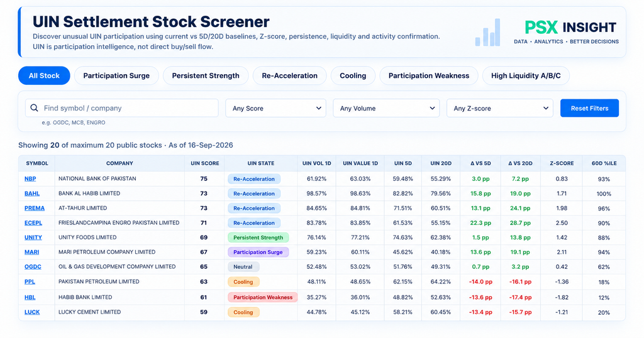Click the -17.4 pp delta for HBL
This screenshot has height=338, width=644.
pos(520,297)
